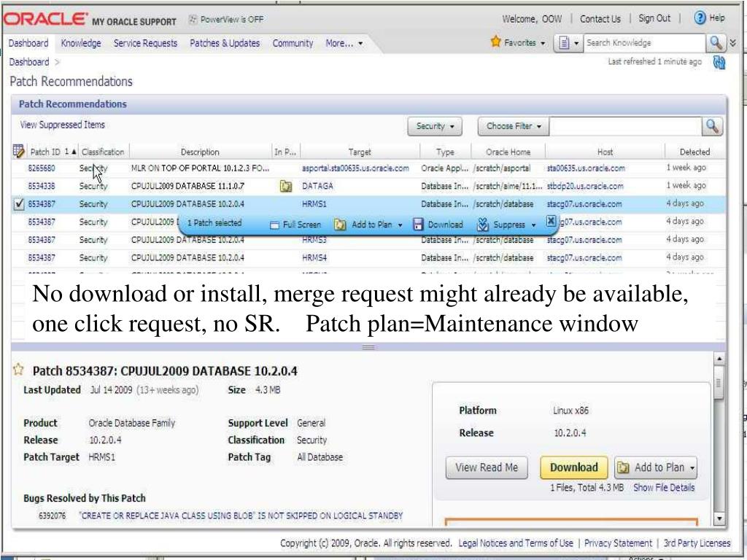
Task: Click the magnifier beside Search Knowledge
Action: pos(716,43)
